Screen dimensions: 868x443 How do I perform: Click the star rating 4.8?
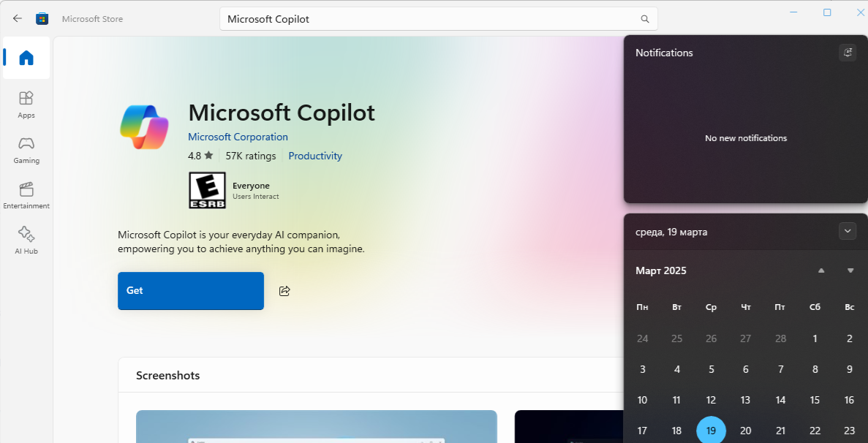(x=200, y=156)
